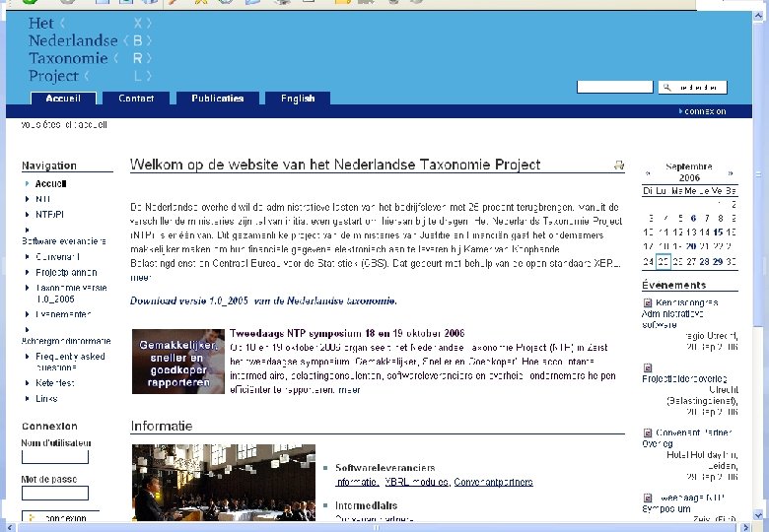Open Software leveranciers navigation item
769x532 pixels.
tap(64, 241)
